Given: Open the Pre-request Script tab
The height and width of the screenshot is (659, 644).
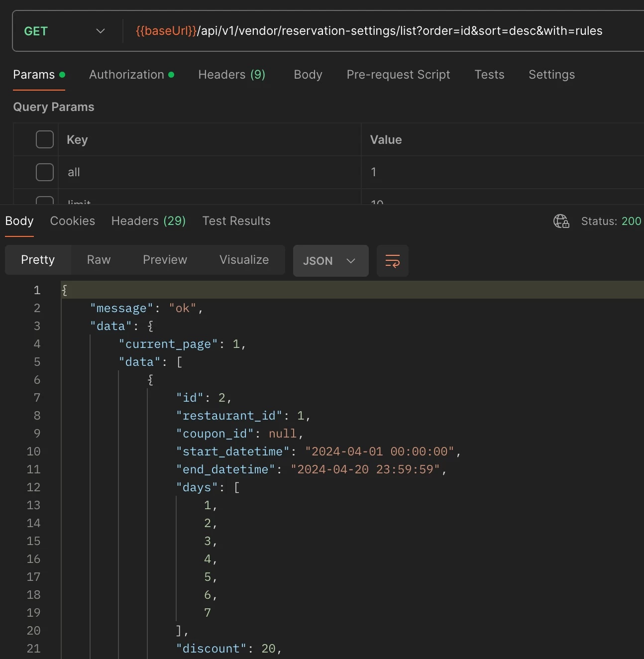Looking at the screenshot, I should pos(398,75).
